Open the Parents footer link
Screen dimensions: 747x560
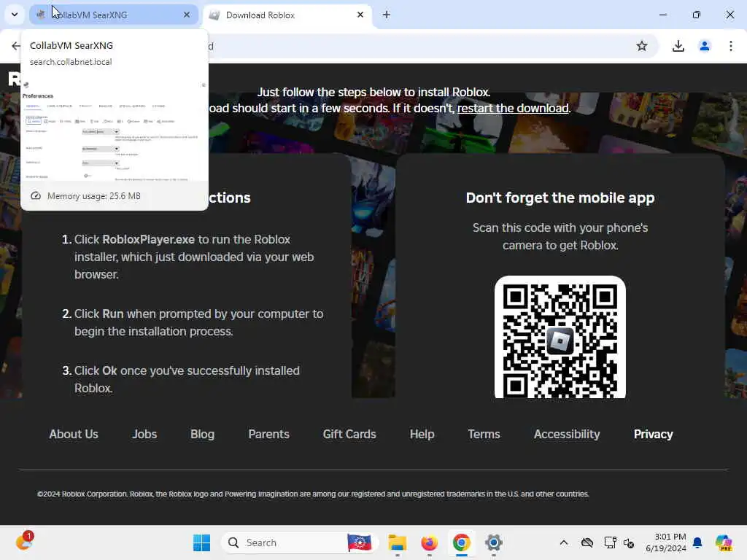click(x=268, y=435)
